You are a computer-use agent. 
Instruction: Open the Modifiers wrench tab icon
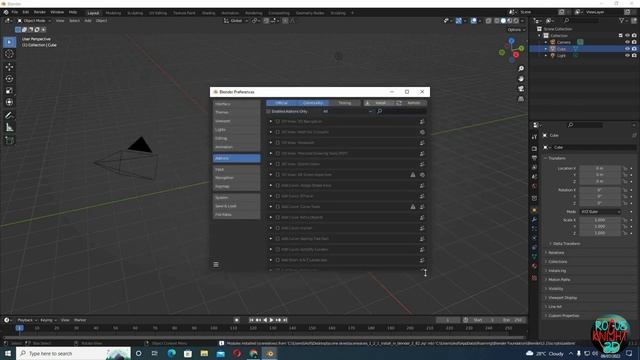pyautogui.click(x=534, y=220)
